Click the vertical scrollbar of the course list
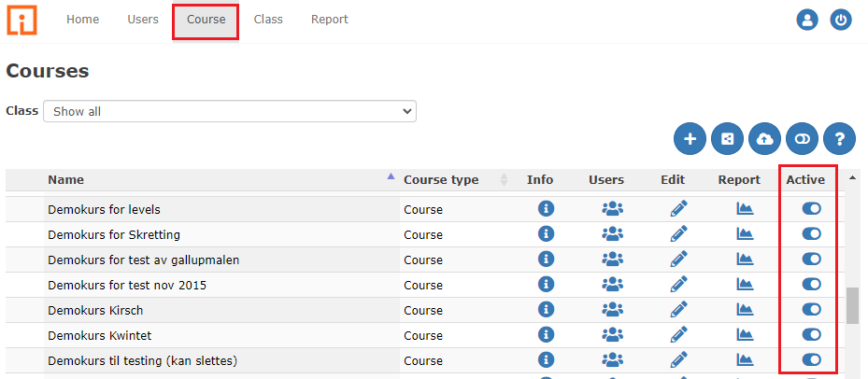The height and width of the screenshot is (379, 868). (852, 305)
